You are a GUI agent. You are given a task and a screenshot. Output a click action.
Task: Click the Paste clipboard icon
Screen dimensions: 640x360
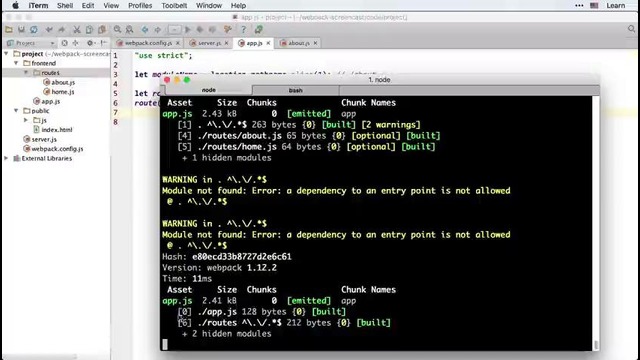tap(102, 29)
